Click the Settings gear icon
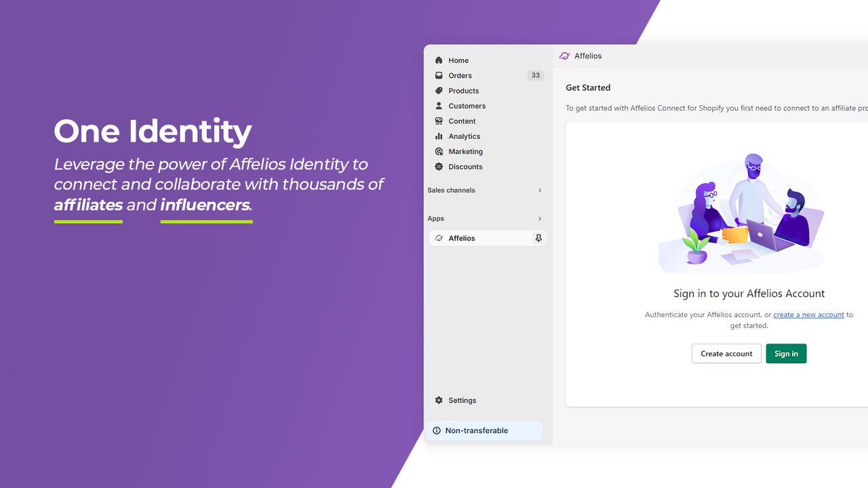 [439, 401]
